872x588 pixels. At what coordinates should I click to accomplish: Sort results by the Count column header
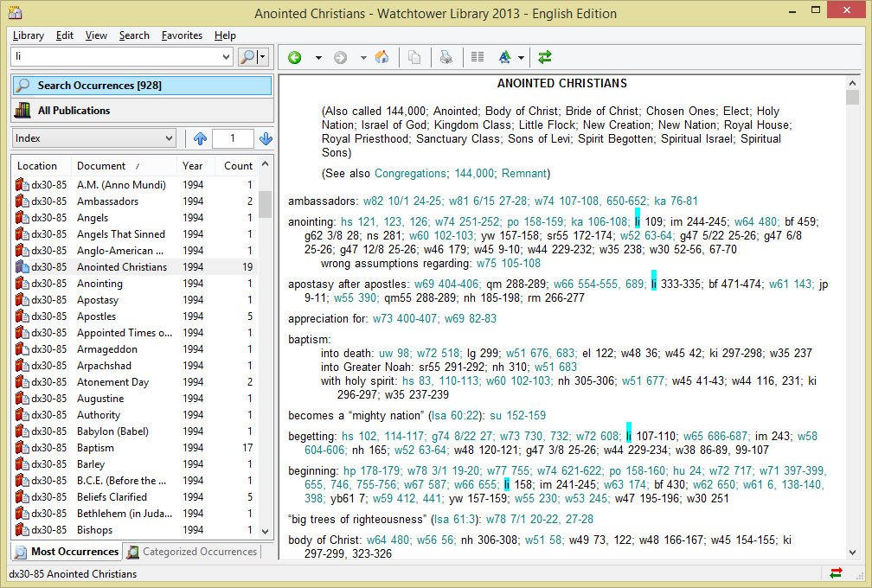pyautogui.click(x=238, y=166)
